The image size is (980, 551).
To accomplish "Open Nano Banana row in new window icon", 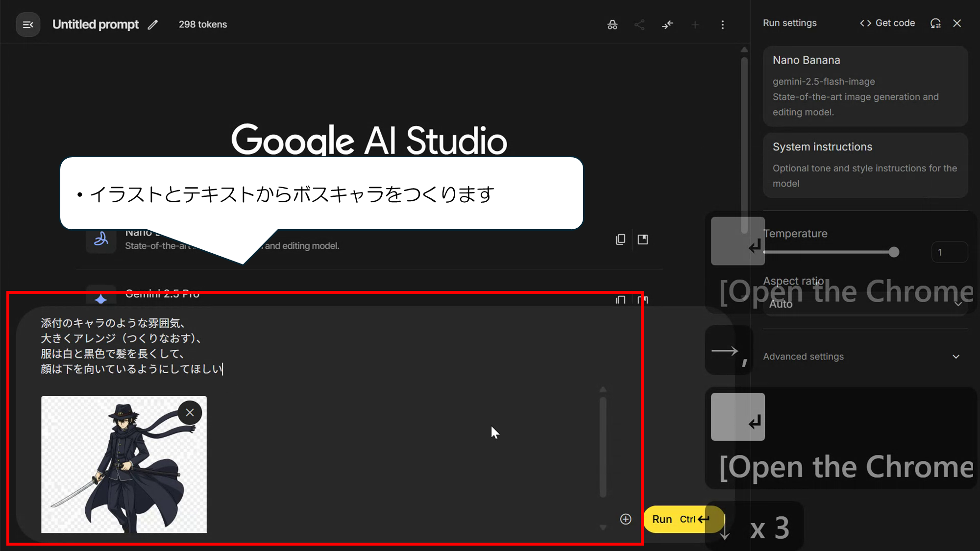I will point(643,239).
